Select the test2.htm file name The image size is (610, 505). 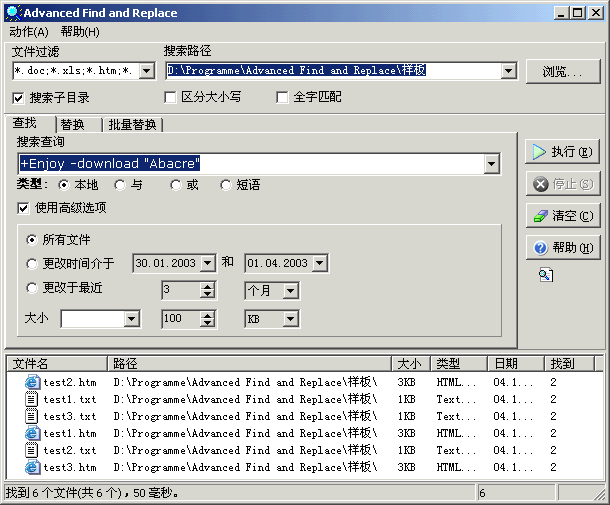click(x=70, y=383)
